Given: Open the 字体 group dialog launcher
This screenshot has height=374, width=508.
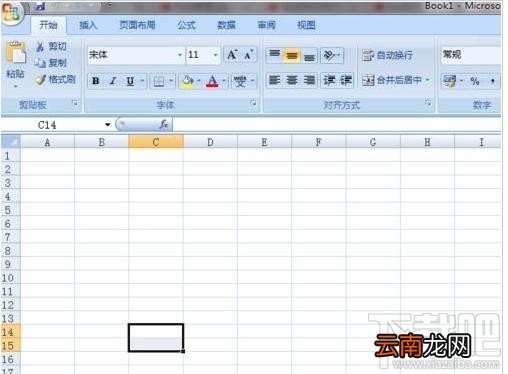Looking at the screenshot, I should click(253, 103).
